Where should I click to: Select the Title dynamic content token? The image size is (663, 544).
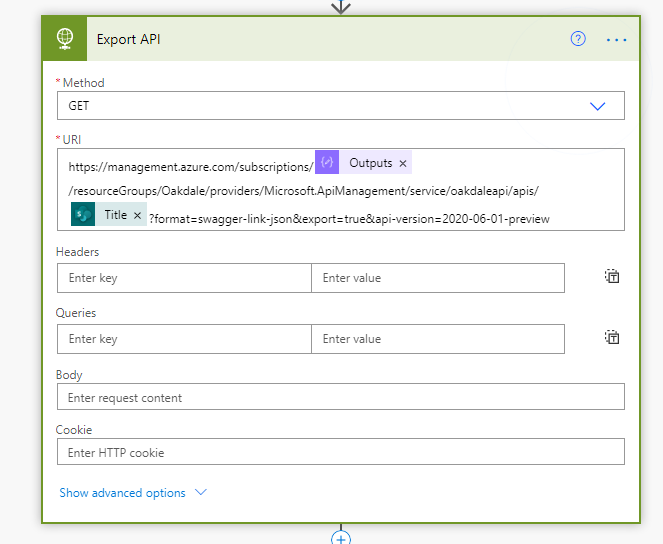click(109, 214)
